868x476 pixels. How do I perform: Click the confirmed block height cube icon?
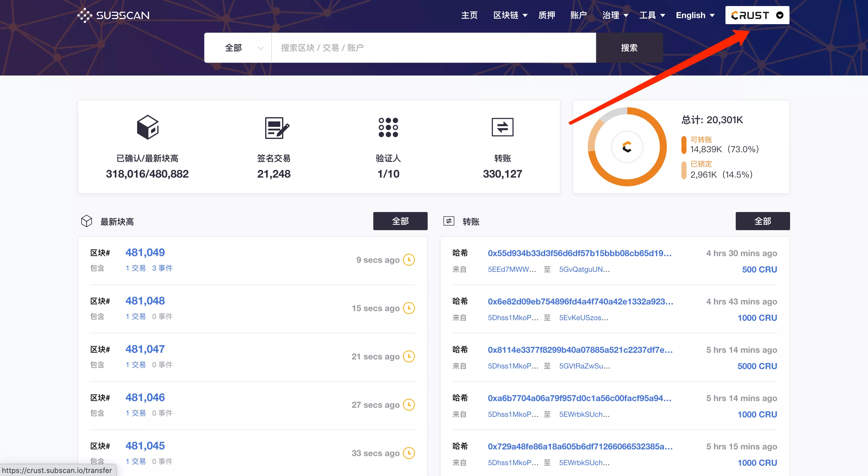coord(148,127)
